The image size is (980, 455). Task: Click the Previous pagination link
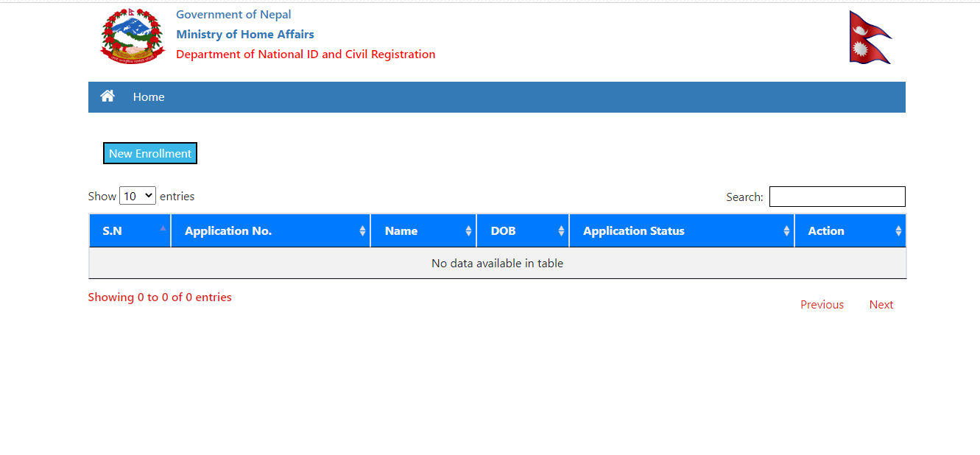[x=821, y=304]
